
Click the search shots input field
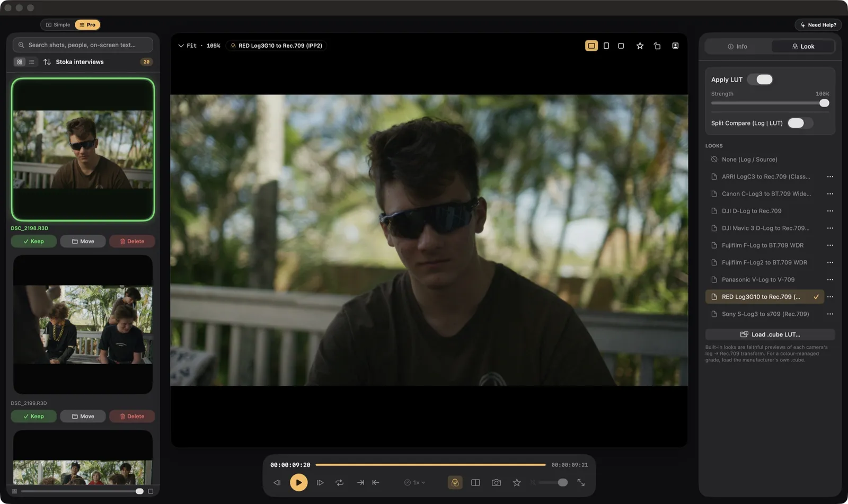83,45
